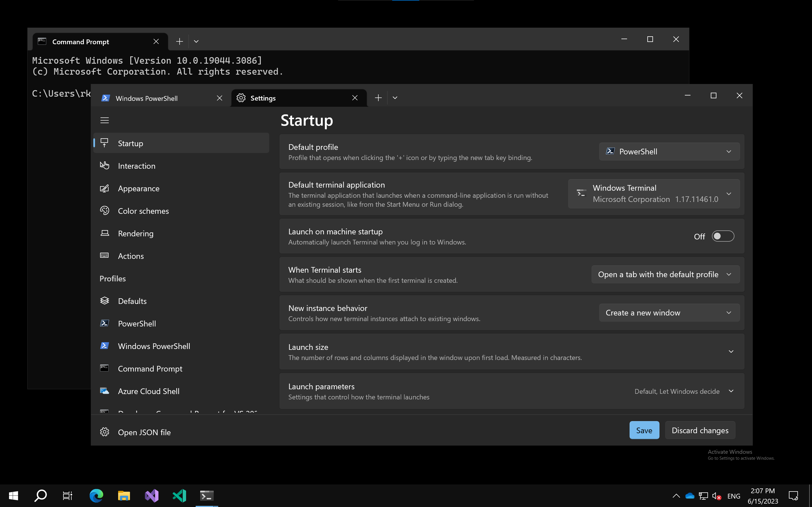Launch Visual Studio Code from taskbar
Image resolution: width=812 pixels, height=507 pixels.
[179, 496]
